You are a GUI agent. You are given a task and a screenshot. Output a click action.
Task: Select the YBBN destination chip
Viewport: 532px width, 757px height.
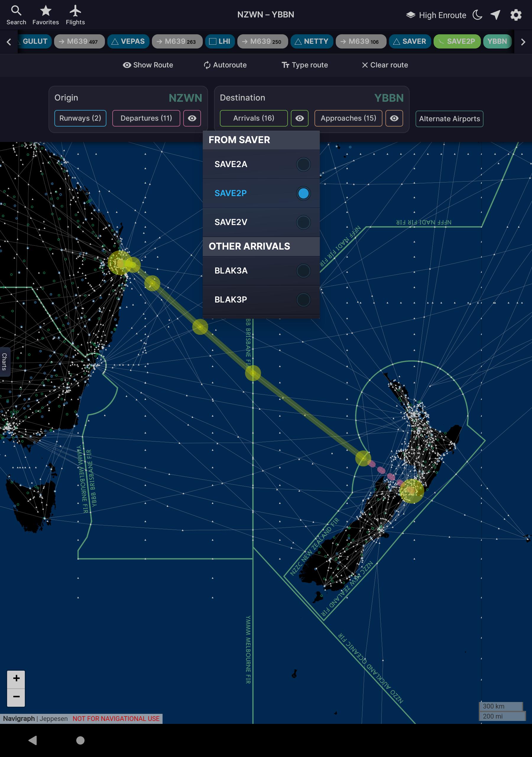(497, 41)
